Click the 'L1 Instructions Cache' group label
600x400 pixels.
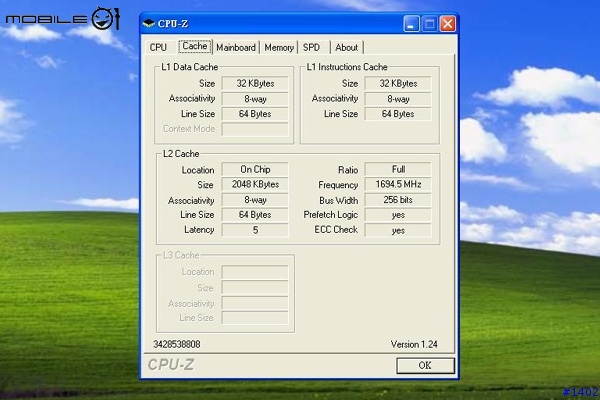[x=347, y=67]
